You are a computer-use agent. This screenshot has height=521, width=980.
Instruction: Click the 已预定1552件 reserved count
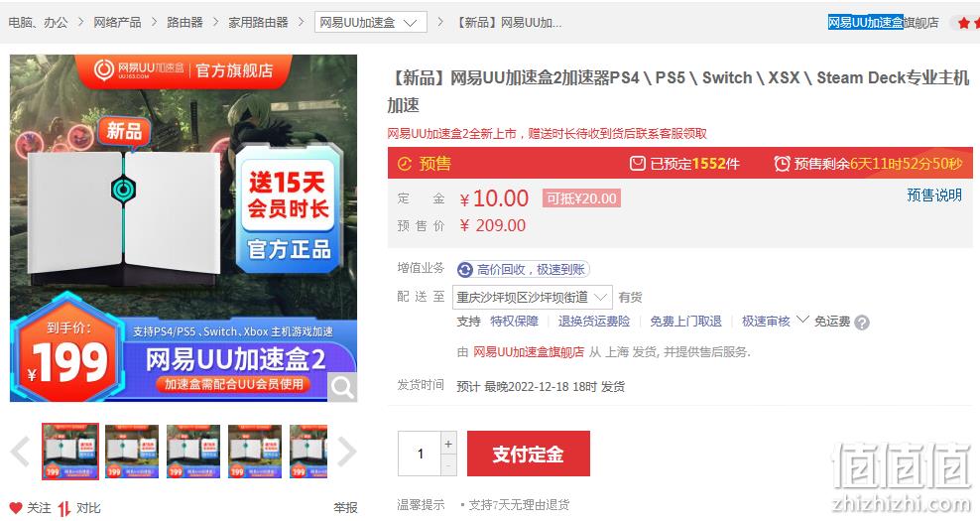695,164
